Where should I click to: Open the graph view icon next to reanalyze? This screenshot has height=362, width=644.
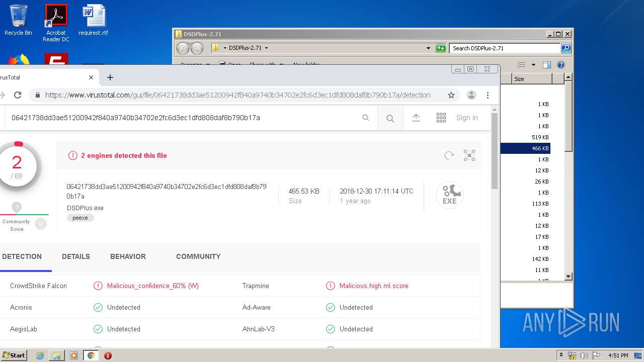point(469,155)
